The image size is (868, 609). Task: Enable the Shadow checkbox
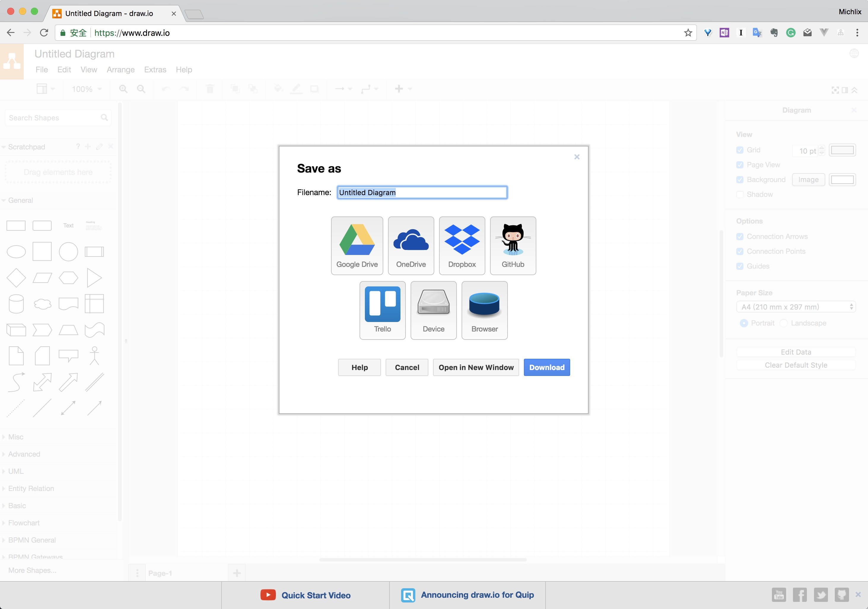(740, 195)
